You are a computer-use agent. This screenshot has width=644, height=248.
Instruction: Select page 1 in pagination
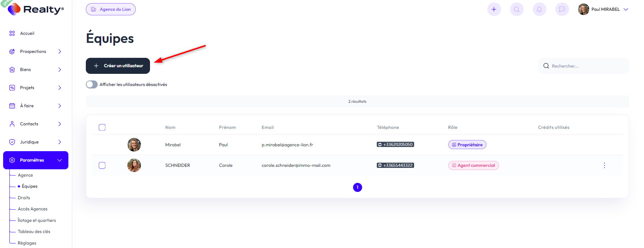(x=357, y=187)
